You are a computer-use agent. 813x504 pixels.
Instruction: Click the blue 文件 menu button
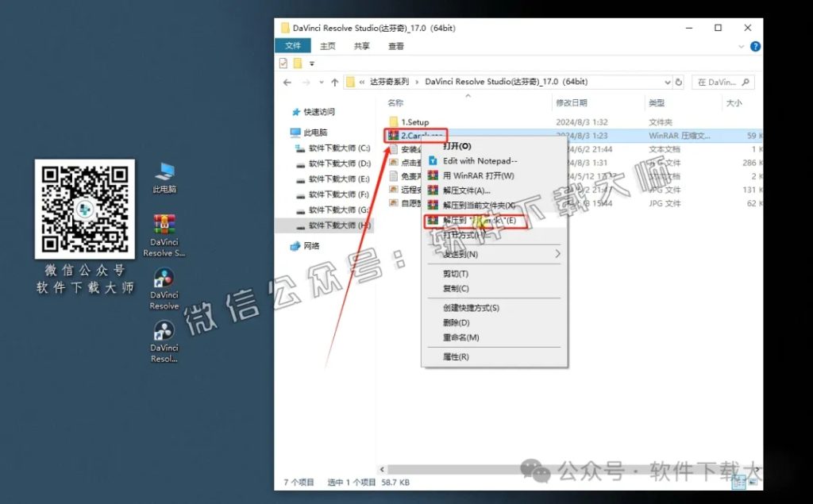pos(294,46)
